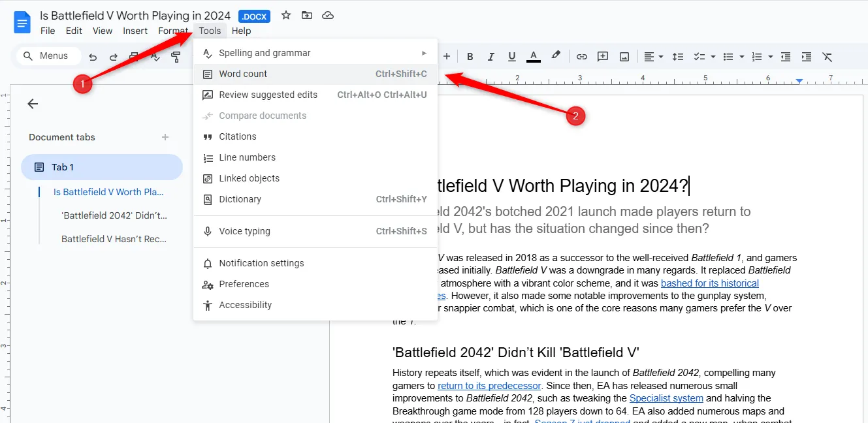
Task: Click the decrease indent icon
Action: [x=786, y=57]
